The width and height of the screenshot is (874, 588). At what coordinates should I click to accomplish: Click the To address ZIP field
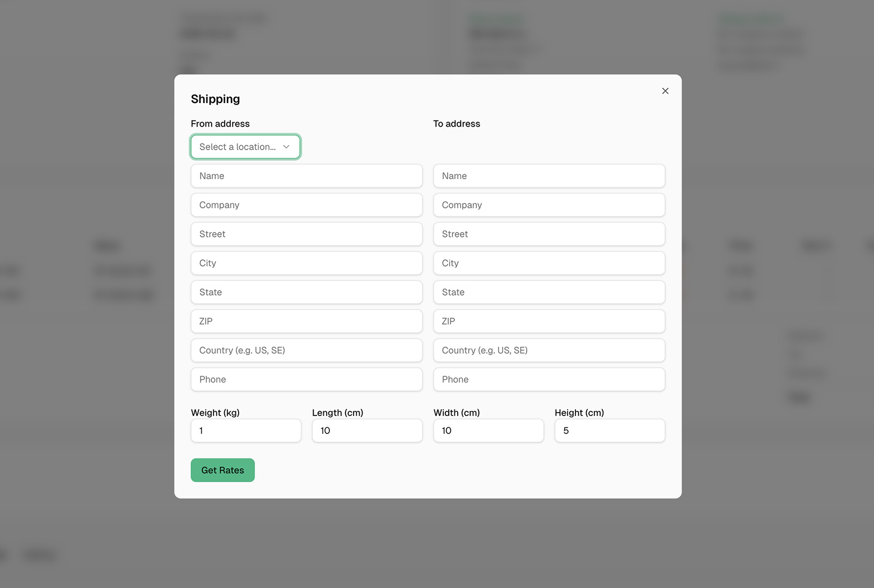tap(548, 321)
